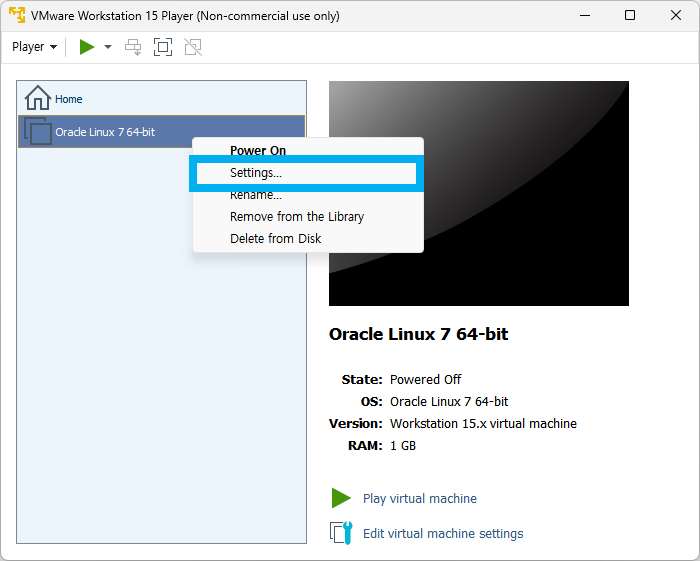Click the virtual machine preview thumbnail
700x561 pixels.
pos(479,193)
